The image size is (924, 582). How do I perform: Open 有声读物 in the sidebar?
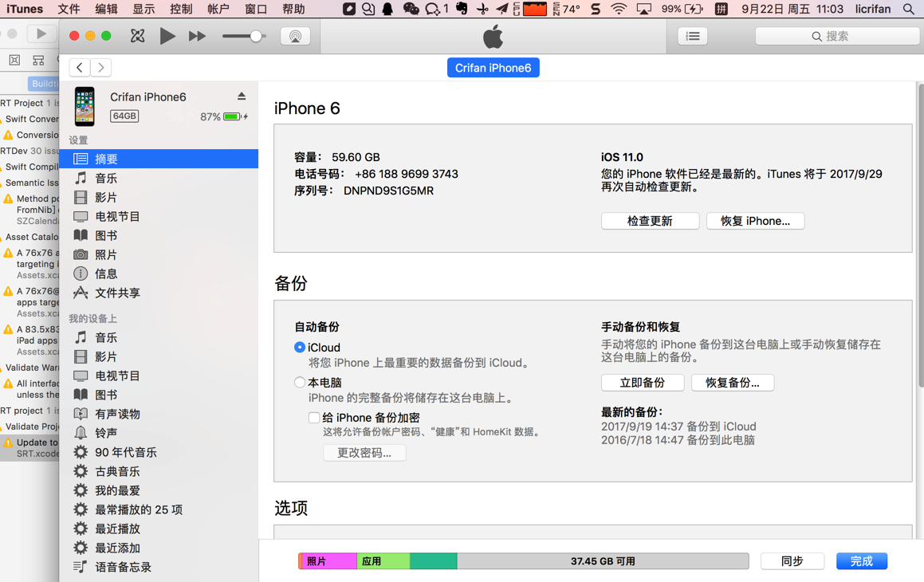(x=159, y=414)
